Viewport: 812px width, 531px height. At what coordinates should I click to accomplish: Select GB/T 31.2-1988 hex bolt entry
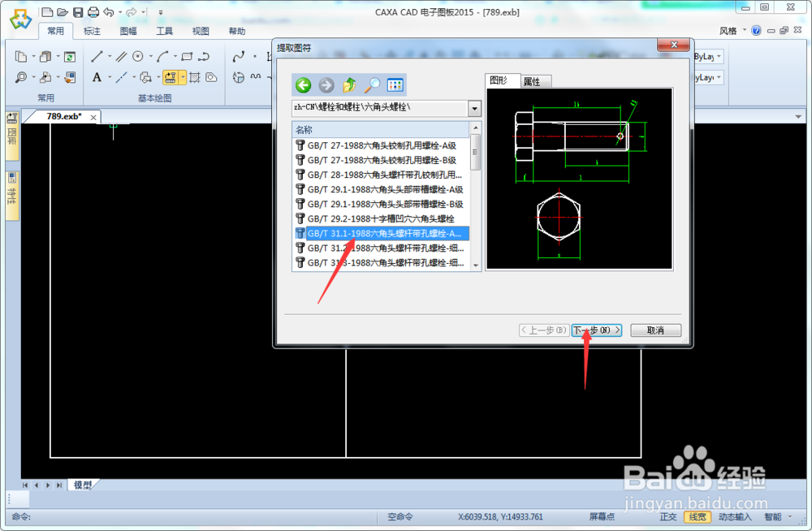coord(381,248)
